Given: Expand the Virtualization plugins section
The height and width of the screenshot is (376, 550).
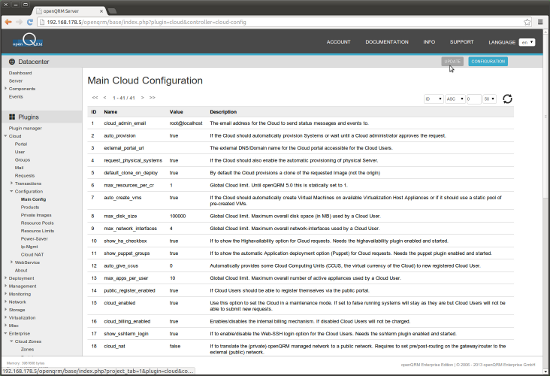Looking at the screenshot, I should pyautogui.click(x=6, y=317).
